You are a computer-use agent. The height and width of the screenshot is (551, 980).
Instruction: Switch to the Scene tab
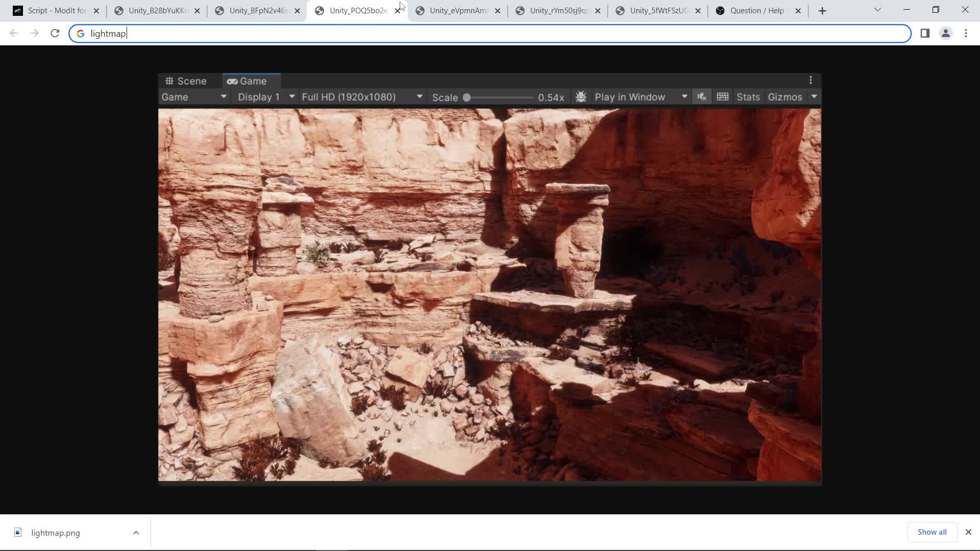[x=186, y=81]
